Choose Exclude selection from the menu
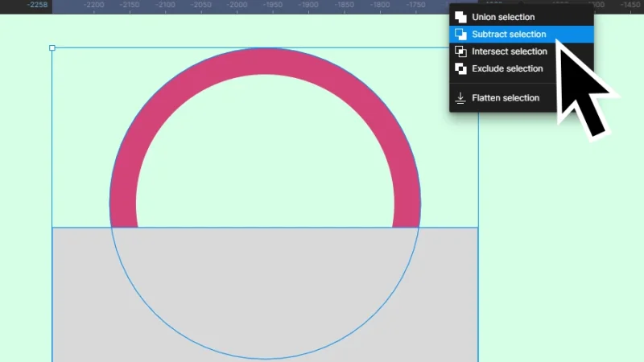This screenshot has width=644, height=362. pos(521,68)
